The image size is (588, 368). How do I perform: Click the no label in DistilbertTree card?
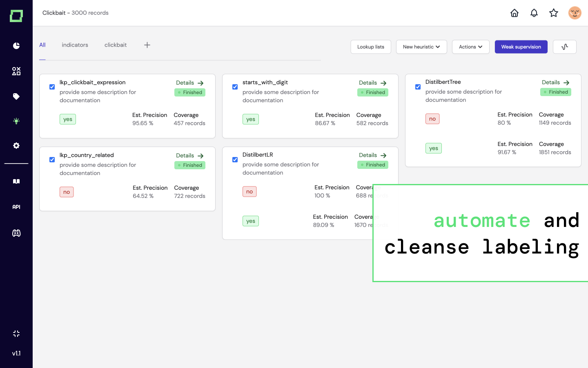[x=432, y=119]
